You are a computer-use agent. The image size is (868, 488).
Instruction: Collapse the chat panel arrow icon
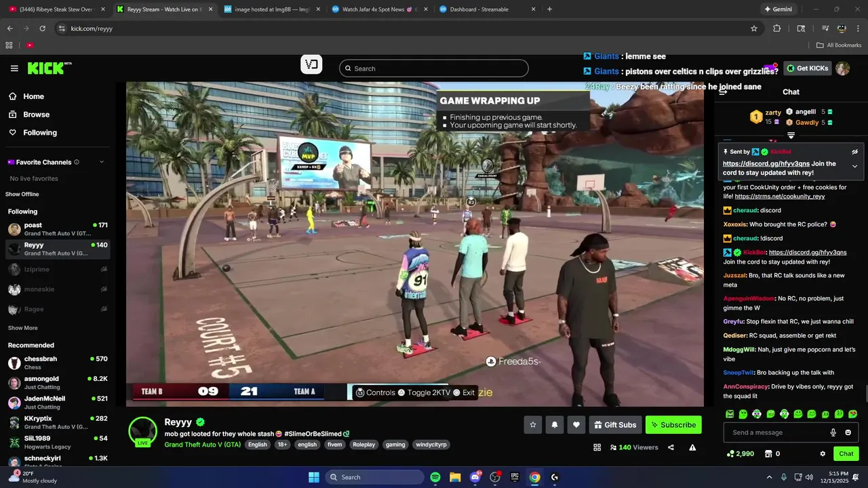coord(723,91)
